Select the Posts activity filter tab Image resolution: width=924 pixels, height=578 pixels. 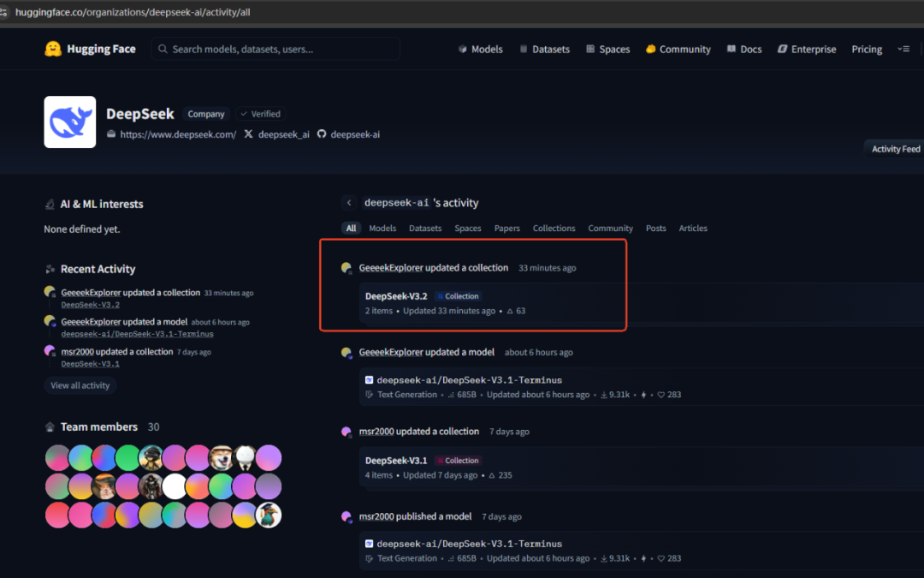click(656, 229)
